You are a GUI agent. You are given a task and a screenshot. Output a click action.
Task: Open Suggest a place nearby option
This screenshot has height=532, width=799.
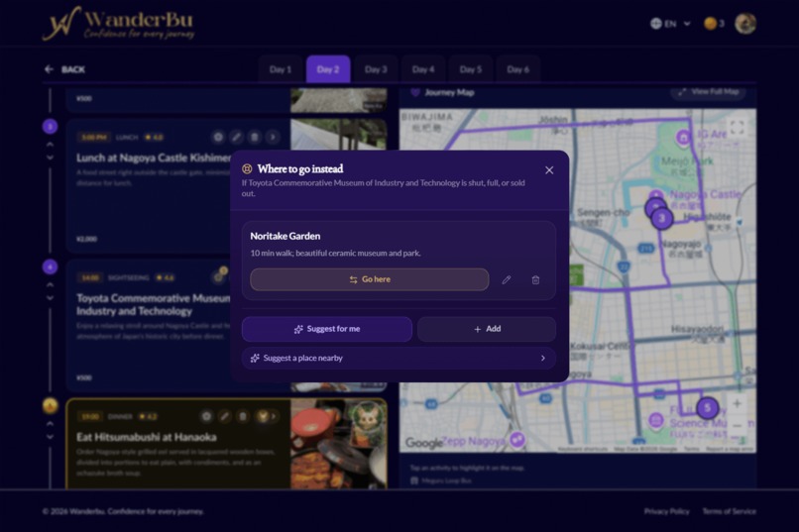[x=399, y=358]
